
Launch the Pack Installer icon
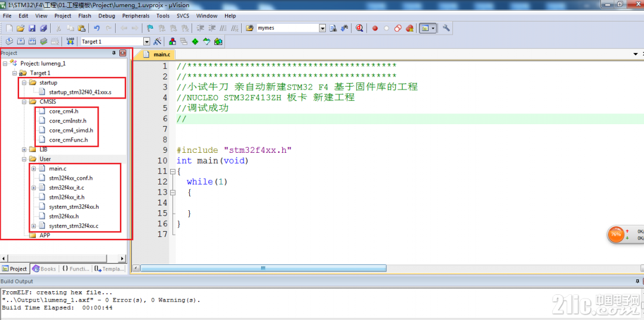[x=218, y=41]
